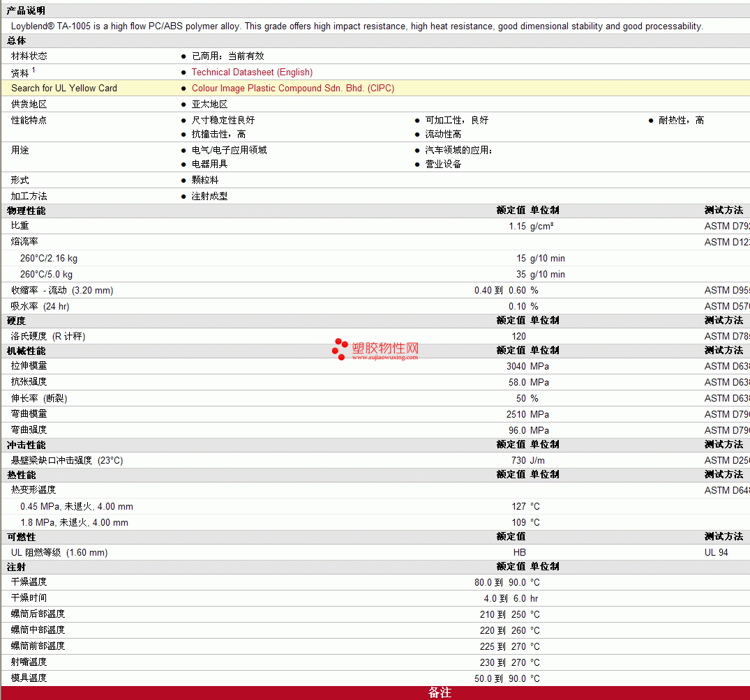The height and width of the screenshot is (700, 750).
Task: Select the 流动性高 feature
Action: (444, 135)
